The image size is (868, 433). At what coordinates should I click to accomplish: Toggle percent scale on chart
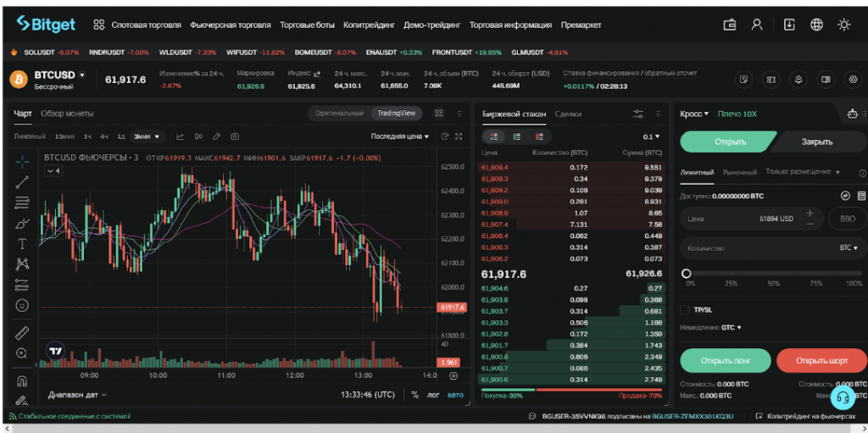pos(415,395)
